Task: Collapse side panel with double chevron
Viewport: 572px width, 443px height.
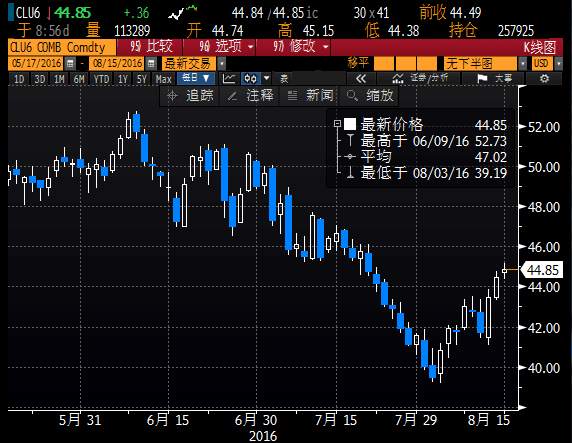Action: (x=360, y=78)
